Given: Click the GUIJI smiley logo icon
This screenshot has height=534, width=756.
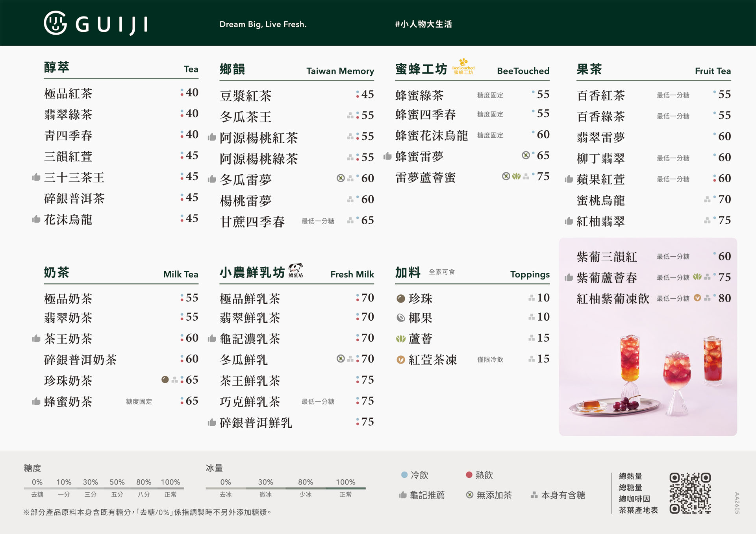Looking at the screenshot, I should [x=55, y=23].
